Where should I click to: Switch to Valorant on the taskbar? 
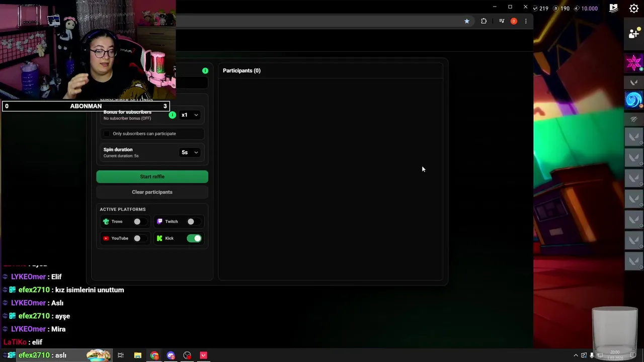[x=204, y=355]
